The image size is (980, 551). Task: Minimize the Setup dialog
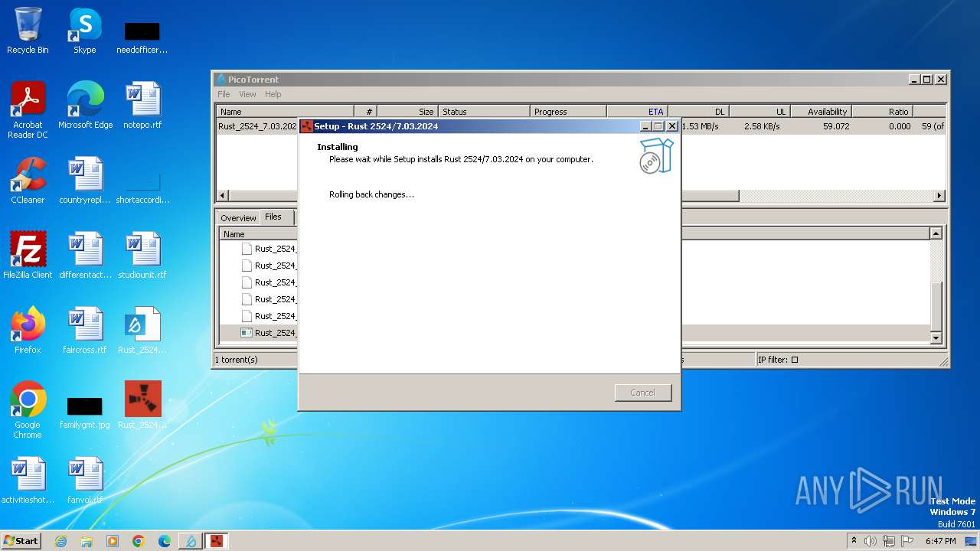[x=645, y=126]
